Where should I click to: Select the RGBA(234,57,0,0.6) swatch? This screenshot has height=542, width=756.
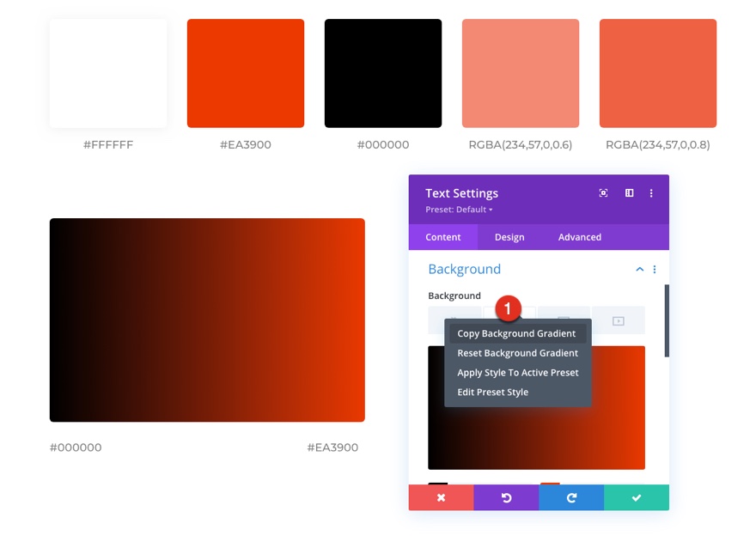click(x=521, y=73)
